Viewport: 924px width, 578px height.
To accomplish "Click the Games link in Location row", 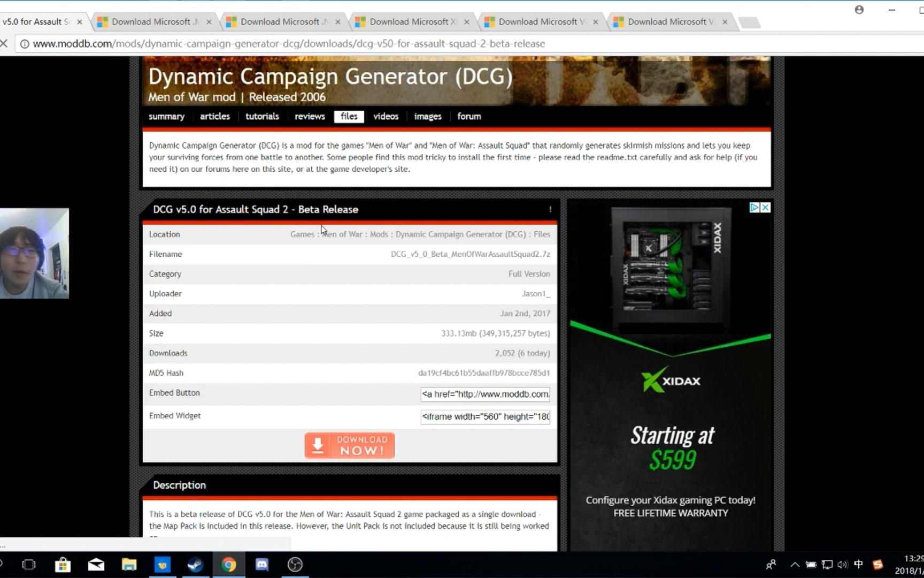I will [302, 234].
